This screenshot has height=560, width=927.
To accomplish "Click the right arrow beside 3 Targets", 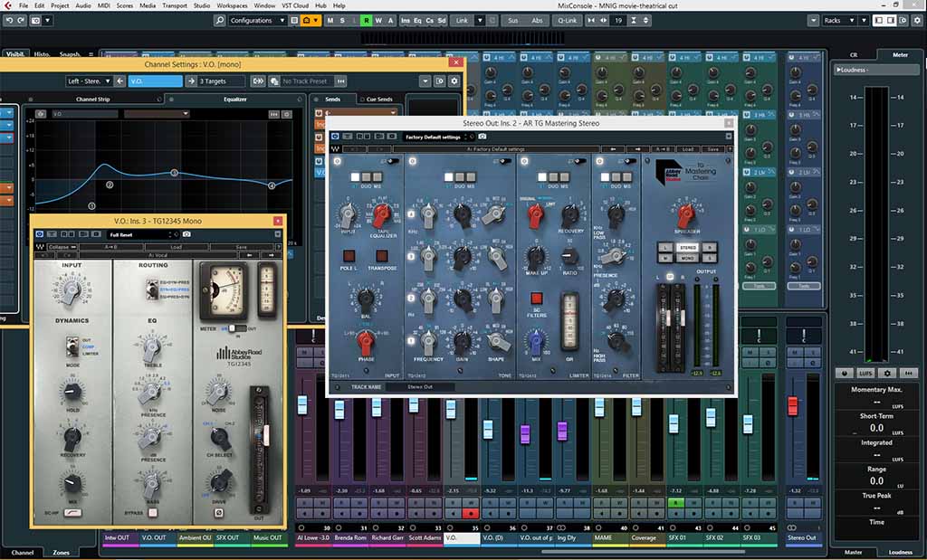I will click(191, 81).
